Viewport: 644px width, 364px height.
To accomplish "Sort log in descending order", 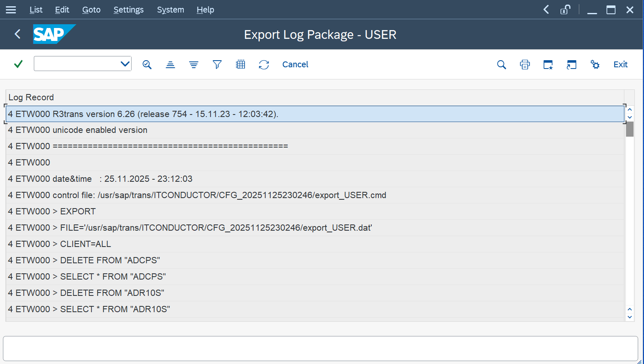I will 194,64.
